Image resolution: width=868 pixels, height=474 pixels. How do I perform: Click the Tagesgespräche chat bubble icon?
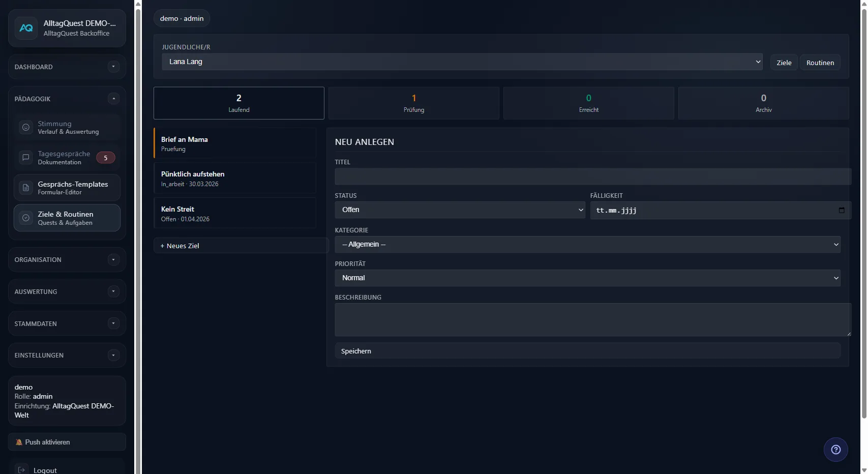[25, 158]
